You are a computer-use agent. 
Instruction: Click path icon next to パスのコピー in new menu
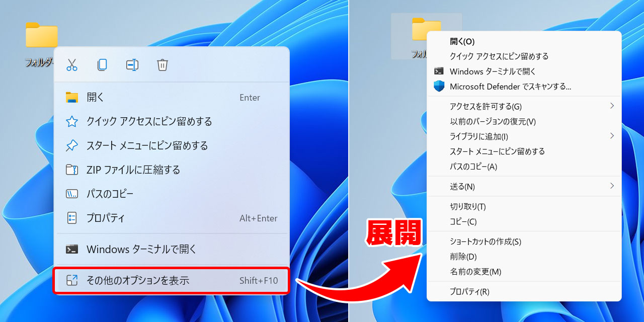pyautogui.click(x=72, y=194)
